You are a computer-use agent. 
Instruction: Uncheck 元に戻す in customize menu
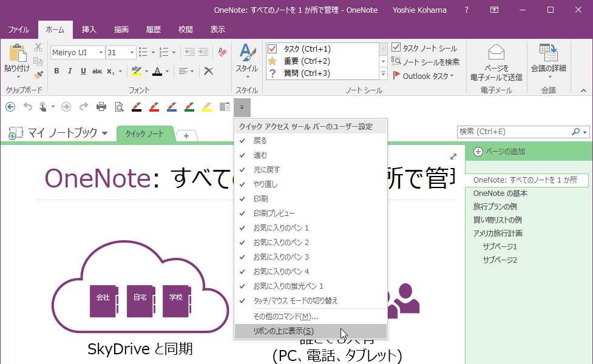[311, 170]
